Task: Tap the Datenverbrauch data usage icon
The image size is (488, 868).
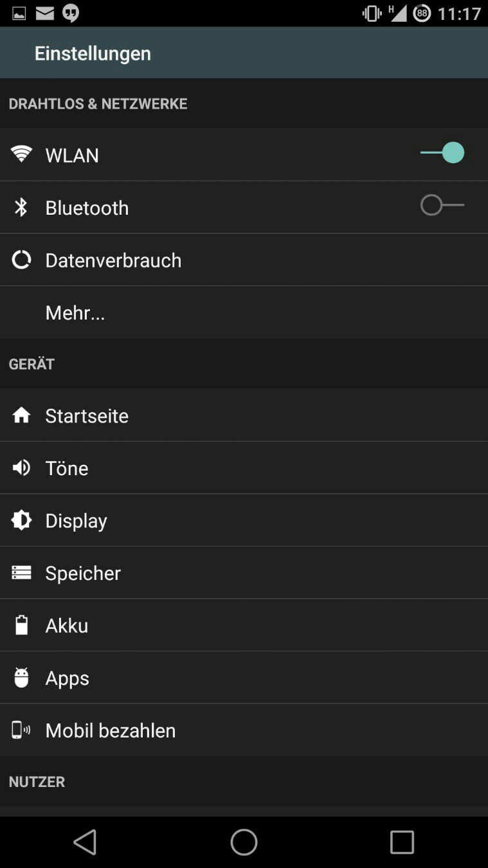Action: (21, 260)
